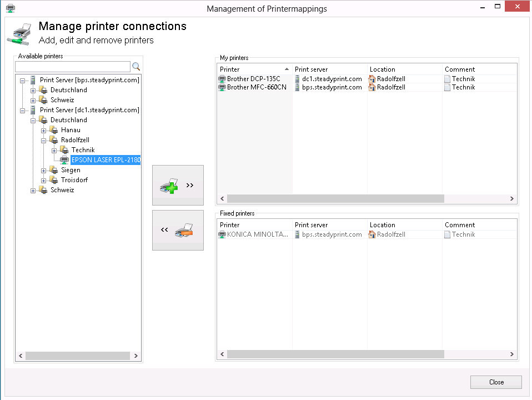The width and height of the screenshot is (532, 400).
Task: Click Print server column header in My printers
Action: [329, 69]
